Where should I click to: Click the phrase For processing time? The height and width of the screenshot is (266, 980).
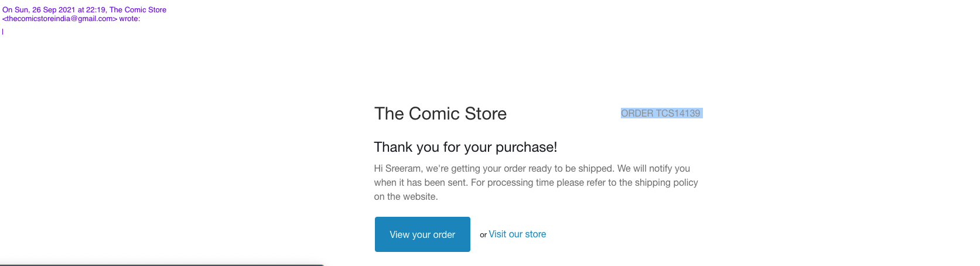point(512,183)
